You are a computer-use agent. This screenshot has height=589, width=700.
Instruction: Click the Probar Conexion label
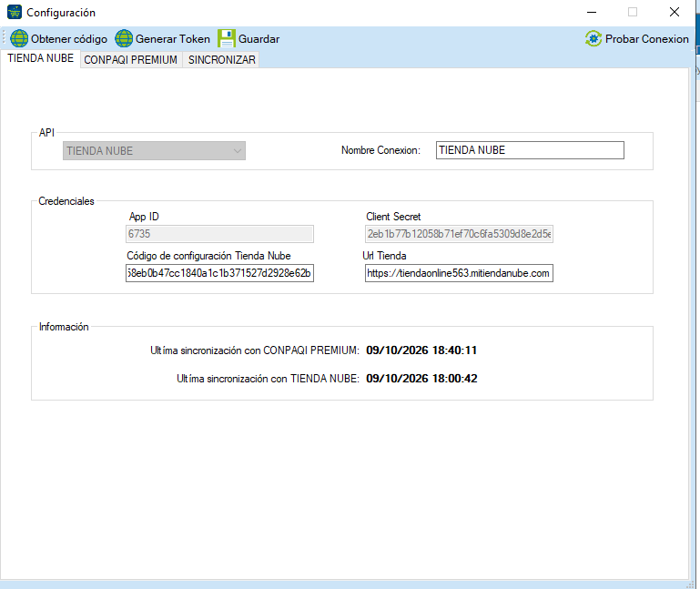[x=647, y=39]
